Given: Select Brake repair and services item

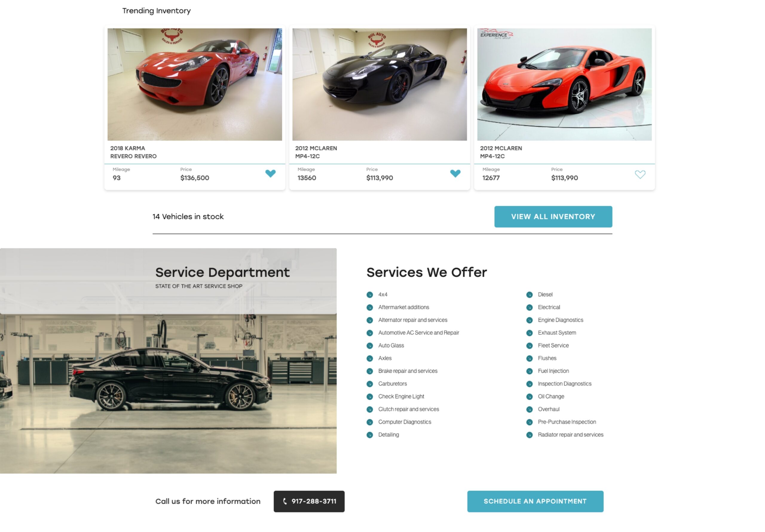Looking at the screenshot, I should [x=408, y=371].
